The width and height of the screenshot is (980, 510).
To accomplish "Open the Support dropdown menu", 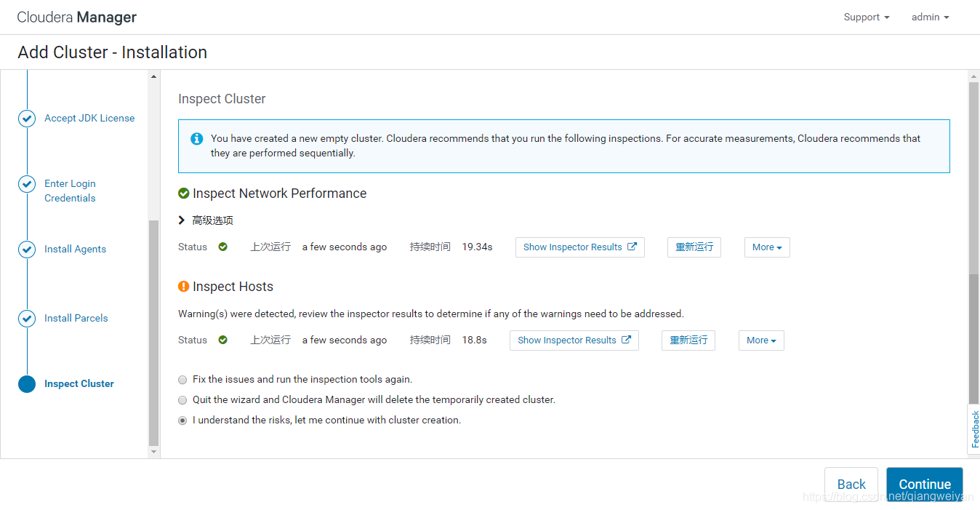I will click(867, 17).
